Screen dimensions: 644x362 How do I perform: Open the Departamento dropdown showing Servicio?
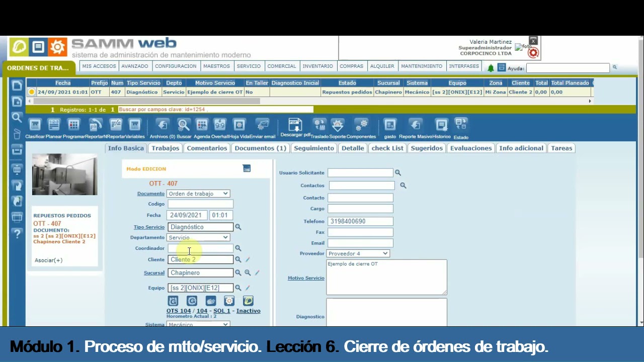(x=198, y=237)
